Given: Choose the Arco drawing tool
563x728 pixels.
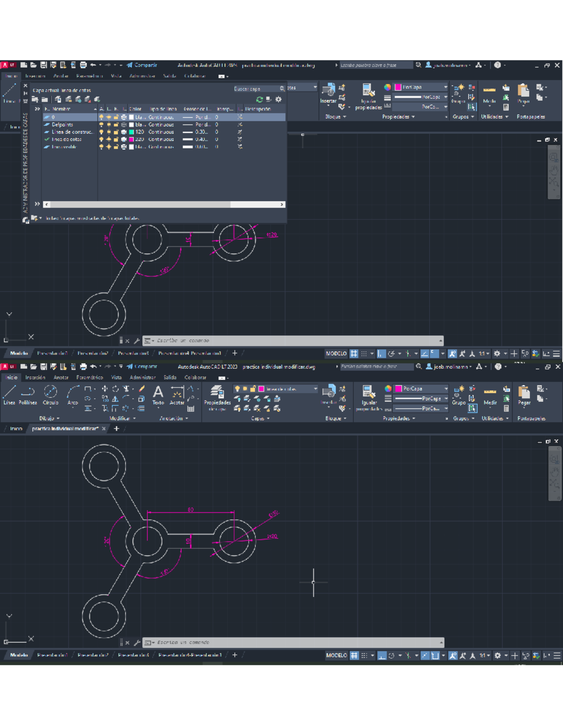Looking at the screenshot, I should pyautogui.click(x=73, y=394).
